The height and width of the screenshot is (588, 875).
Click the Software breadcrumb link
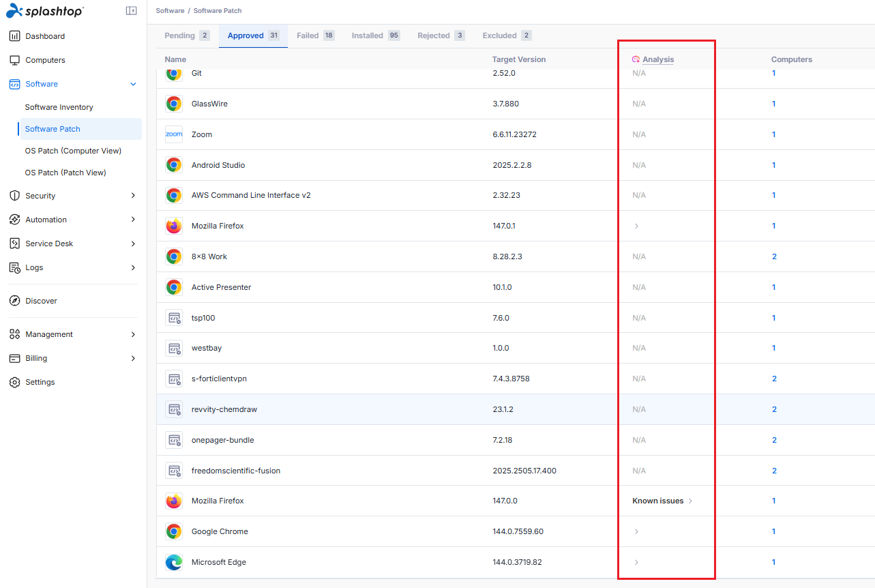(170, 11)
